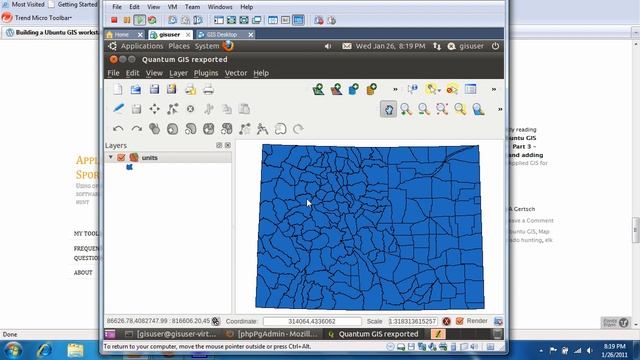This screenshot has width=640, height=360.
Task: Switch to the VMware Home tab
Action: 124,35
